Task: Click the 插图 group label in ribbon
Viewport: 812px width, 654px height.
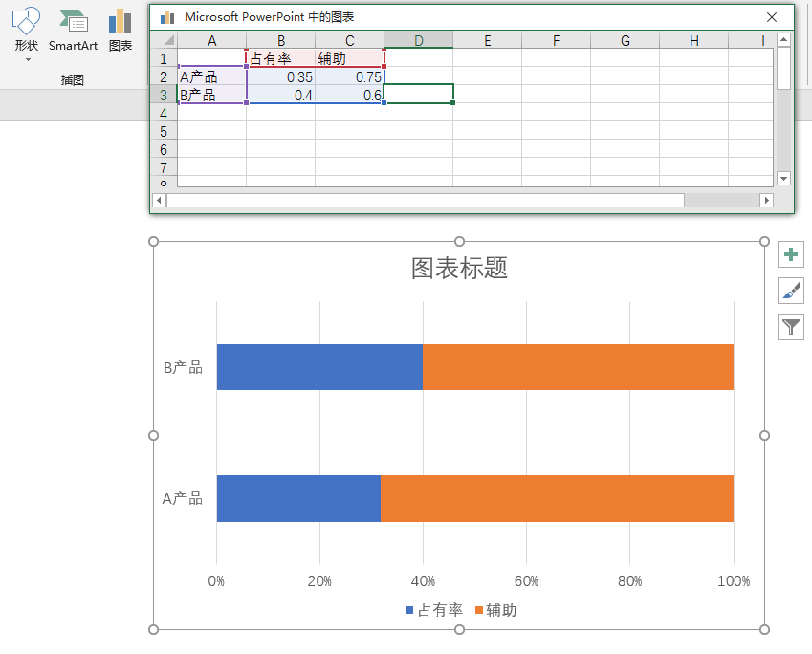Action: (72, 79)
